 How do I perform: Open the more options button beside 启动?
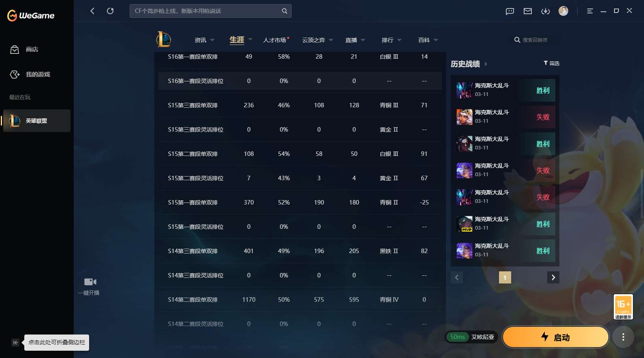click(x=623, y=337)
